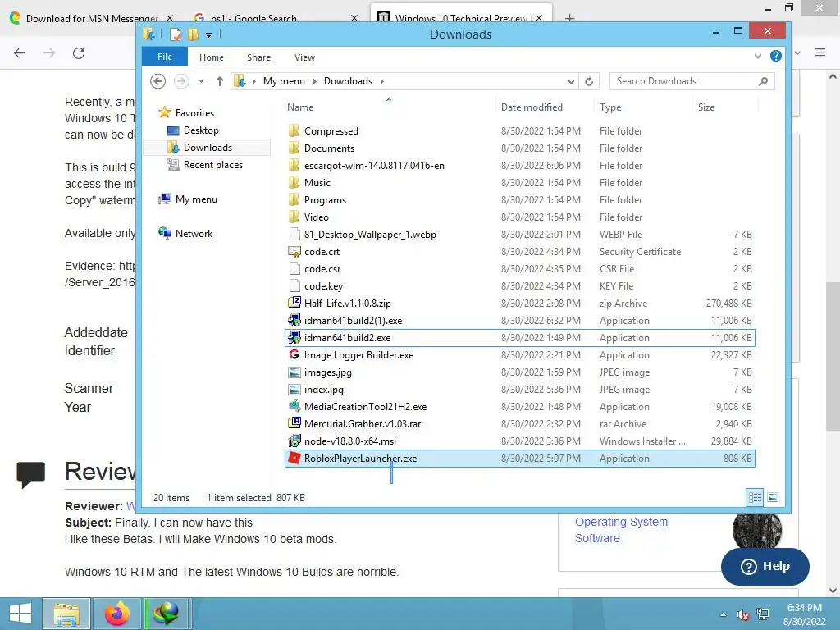Select node-v18.8.0-x64.msi installer icon

click(x=294, y=441)
